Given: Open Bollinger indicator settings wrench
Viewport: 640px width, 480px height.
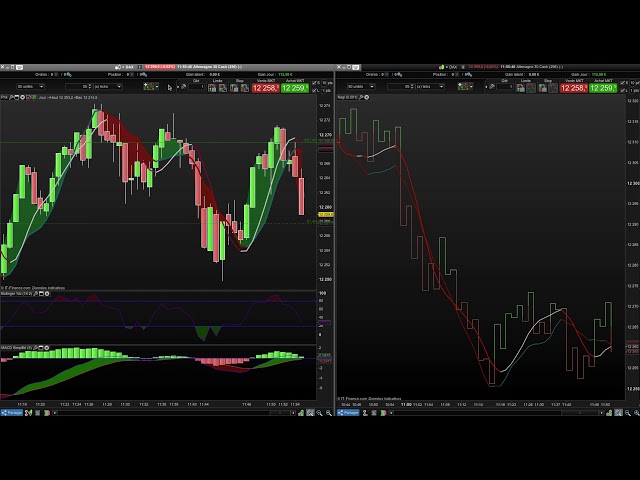Looking at the screenshot, I should 36,293.
